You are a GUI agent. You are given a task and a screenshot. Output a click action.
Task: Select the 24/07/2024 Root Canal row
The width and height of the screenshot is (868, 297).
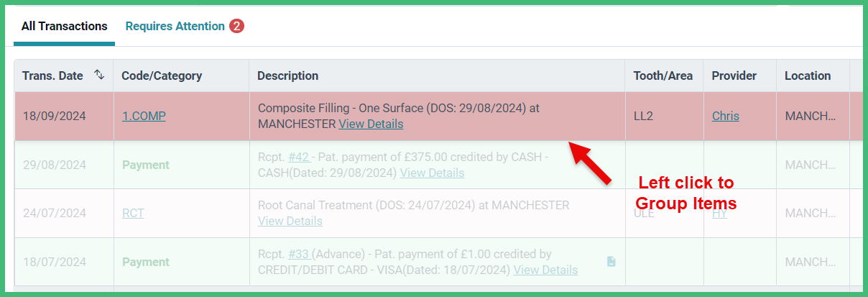[438, 213]
